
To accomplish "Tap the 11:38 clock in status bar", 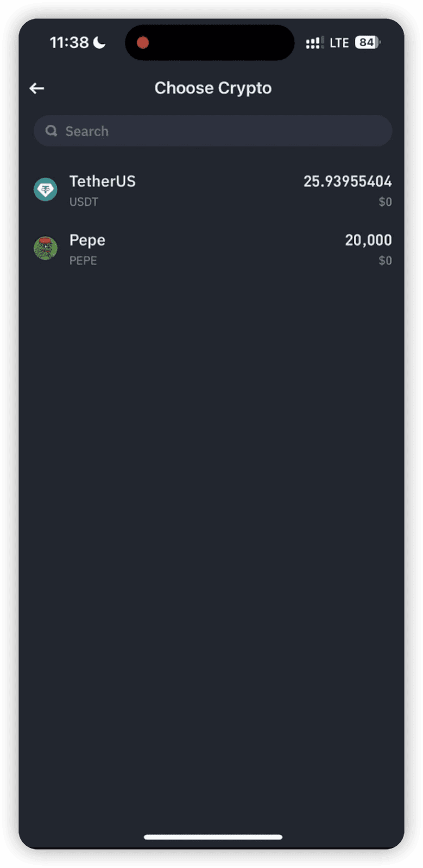I will pyautogui.click(x=69, y=42).
